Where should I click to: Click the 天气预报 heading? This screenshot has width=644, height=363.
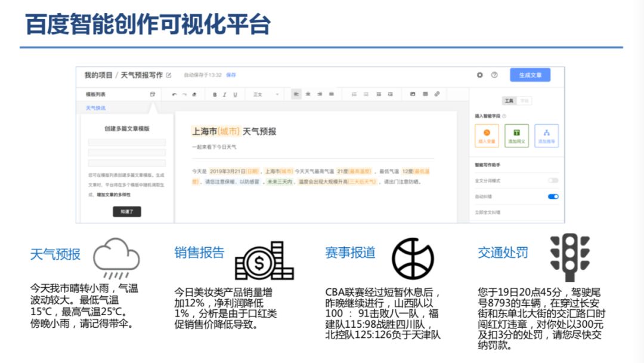(x=55, y=254)
